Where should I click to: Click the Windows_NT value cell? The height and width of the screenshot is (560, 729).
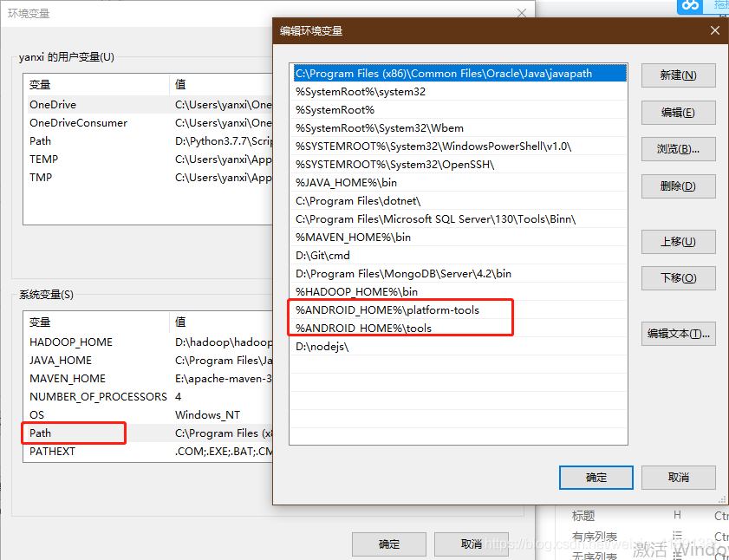tap(207, 415)
